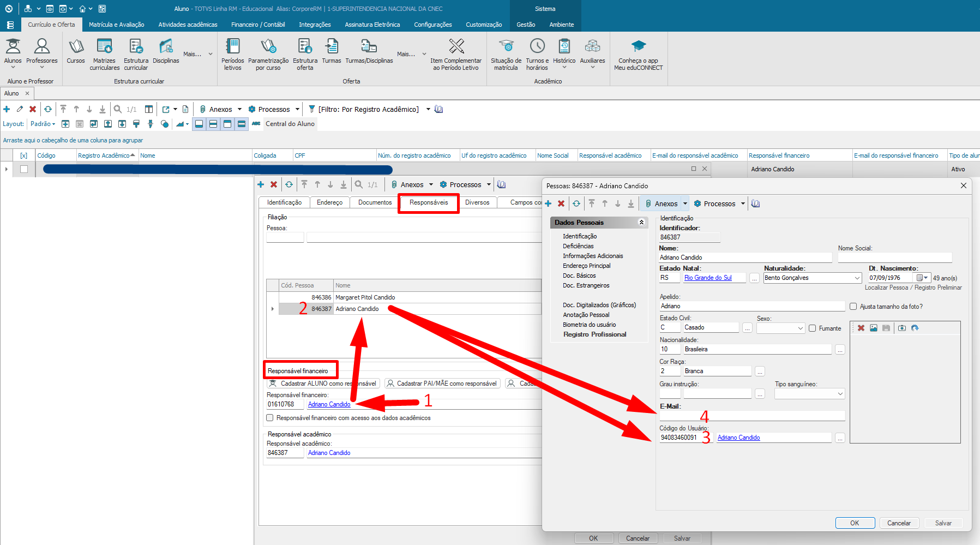
Task: Switch to the Responsáveis tab
Action: [x=429, y=202]
